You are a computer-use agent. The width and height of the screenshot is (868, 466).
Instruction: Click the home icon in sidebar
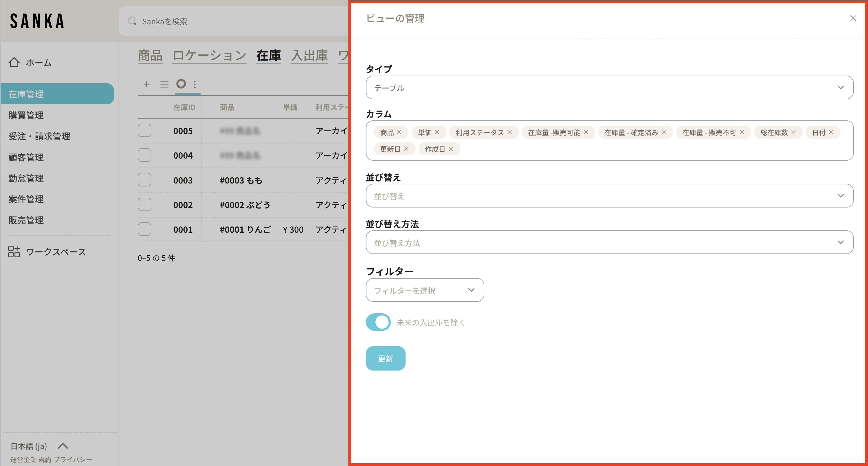14,62
